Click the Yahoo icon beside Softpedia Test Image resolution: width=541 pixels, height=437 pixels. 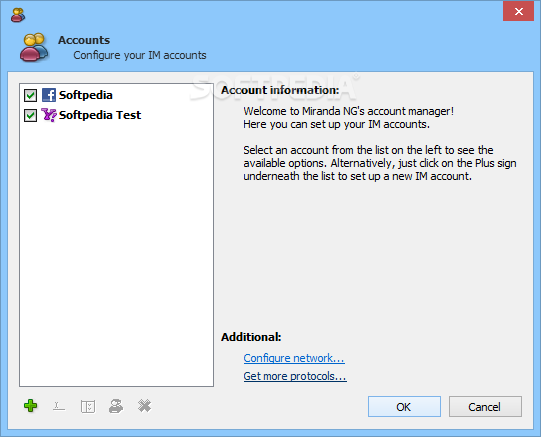49,115
